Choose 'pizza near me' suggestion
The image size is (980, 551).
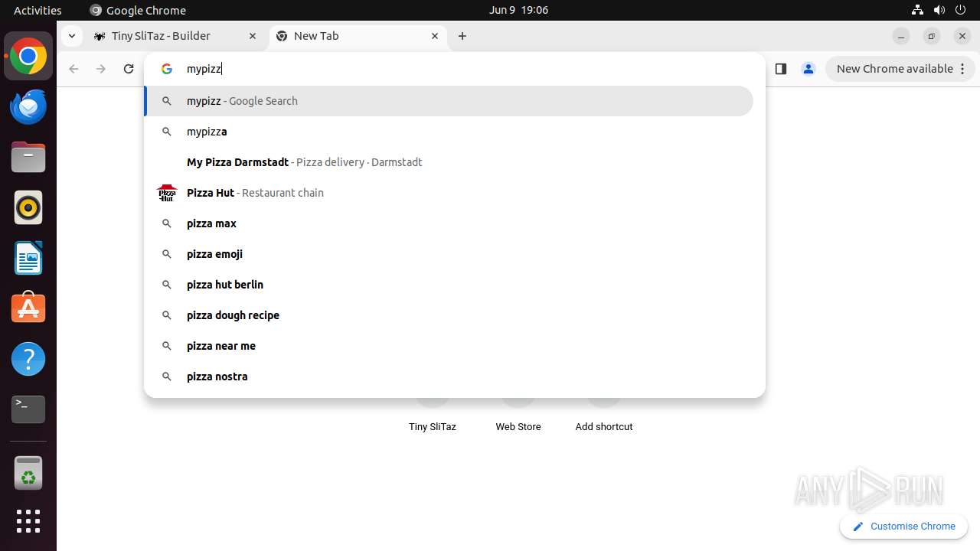449,346
